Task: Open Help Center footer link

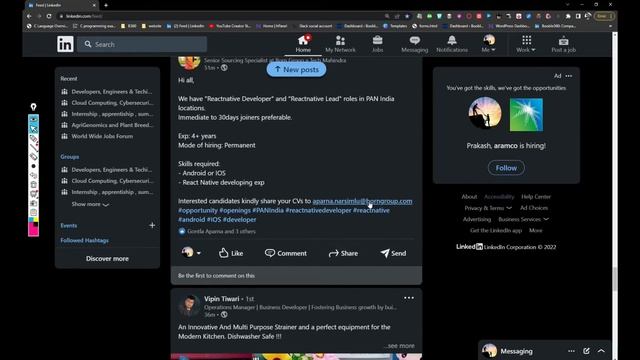Action: point(536,197)
